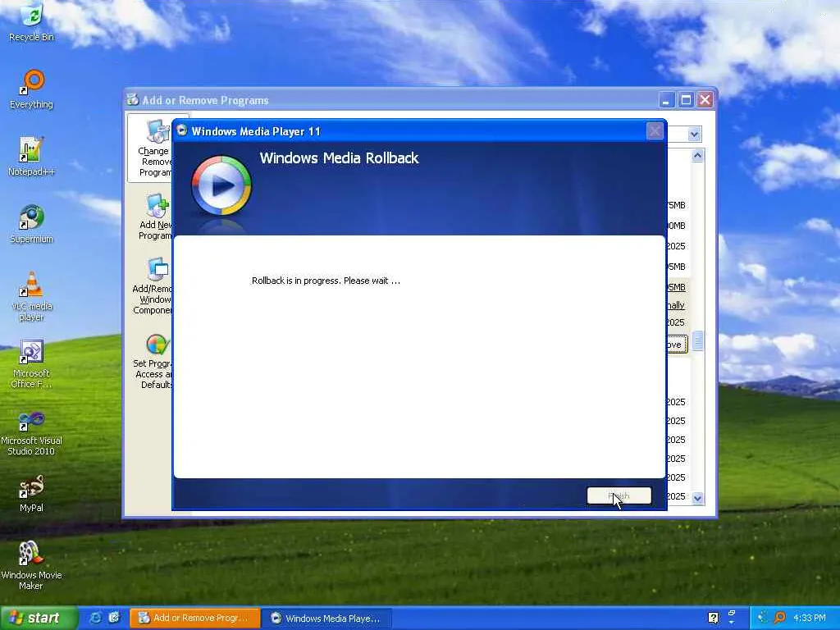Screen dimensions: 840x630
Task: Click the scrollbar thumb in the programs list
Action: pos(697,340)
